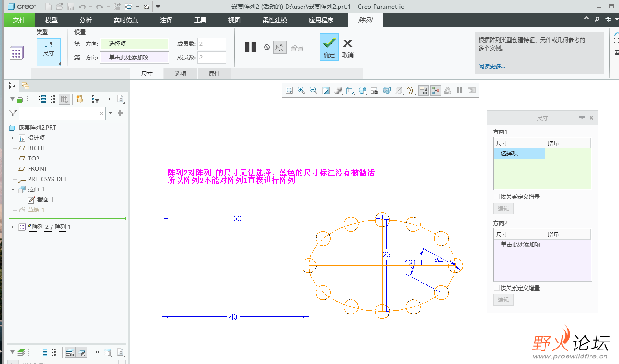Open the Saved orientations icon
The height and width of the screenshot is (364, 619).
tap(362, 90)
